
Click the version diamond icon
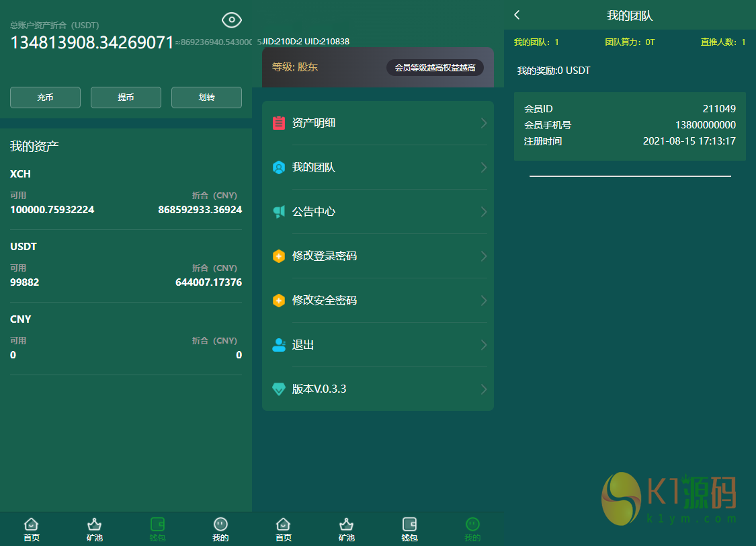(279, 389)
